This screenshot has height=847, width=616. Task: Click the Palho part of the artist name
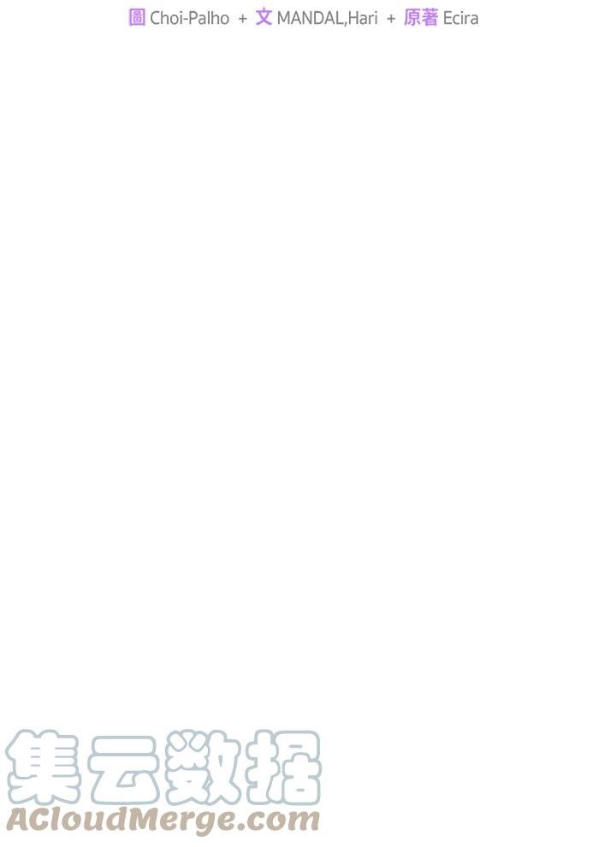pos(209,18)
